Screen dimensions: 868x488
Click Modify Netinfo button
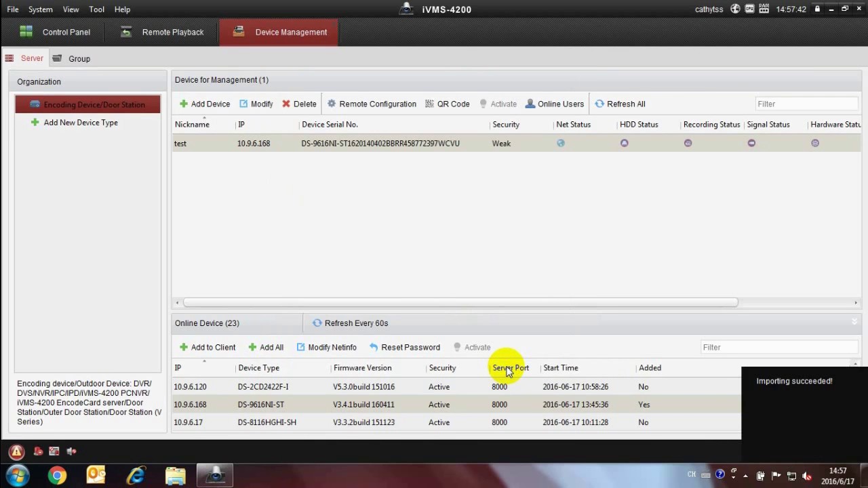point(326,347)
